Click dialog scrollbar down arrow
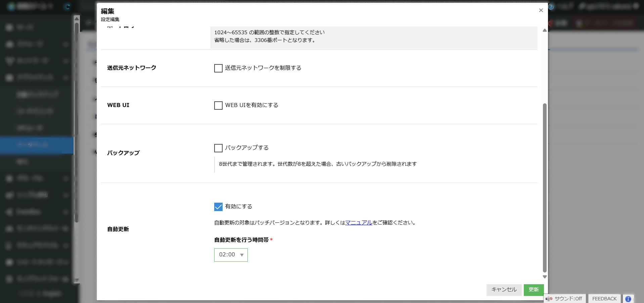The width and height of the screenshot is (644, 303). tap(545, 277)
